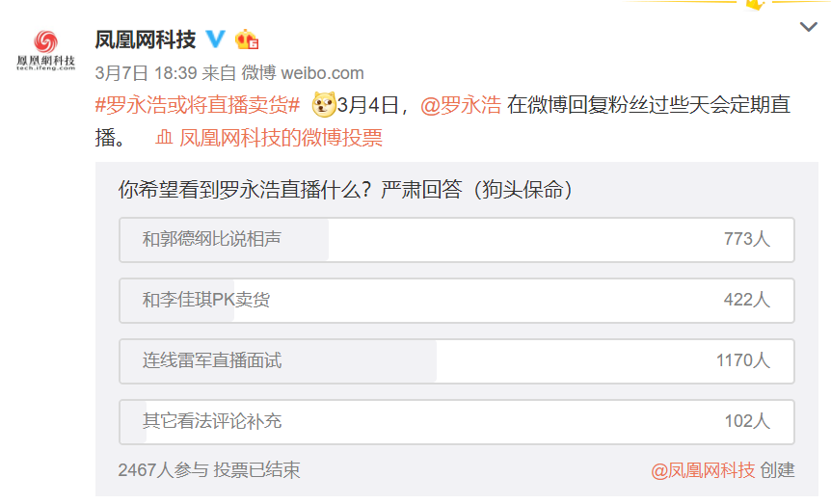Select poll option 和郭德纲比说相声
Image resolution: width=831 pixels, height=504 pixels.
tap(457, 240)
